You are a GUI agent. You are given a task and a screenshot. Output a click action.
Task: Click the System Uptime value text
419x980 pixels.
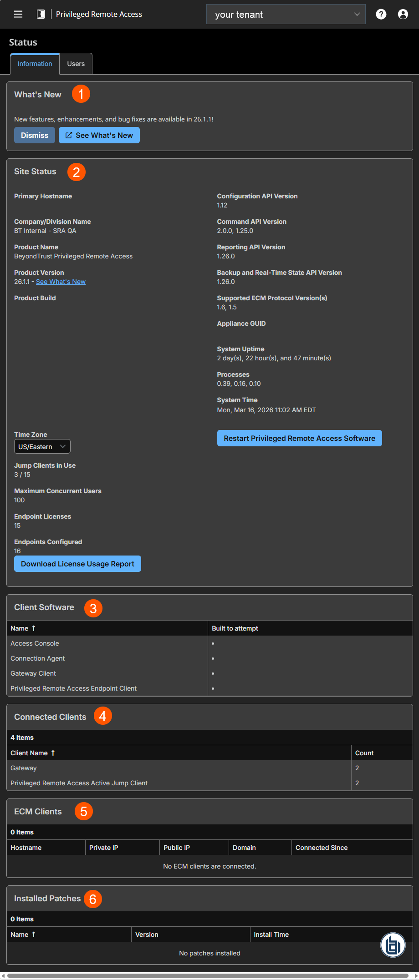click(274, 358)
